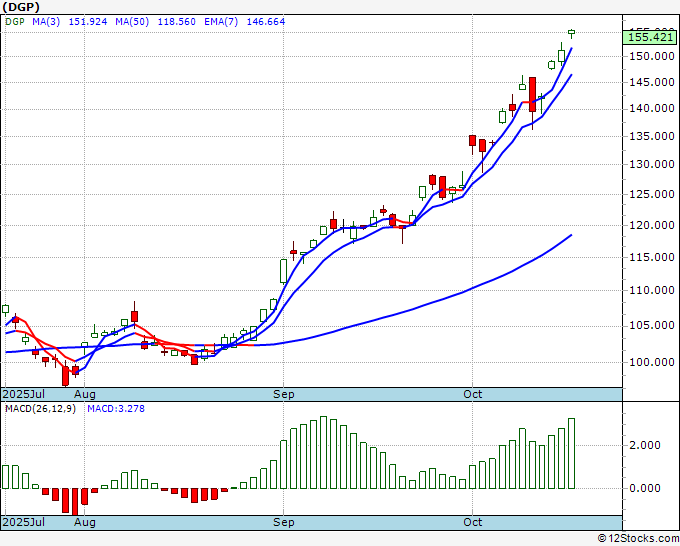Screen dimensions: 680x546
Task: Click the 125.000 price axis label
Action: [x=652, y=194]
